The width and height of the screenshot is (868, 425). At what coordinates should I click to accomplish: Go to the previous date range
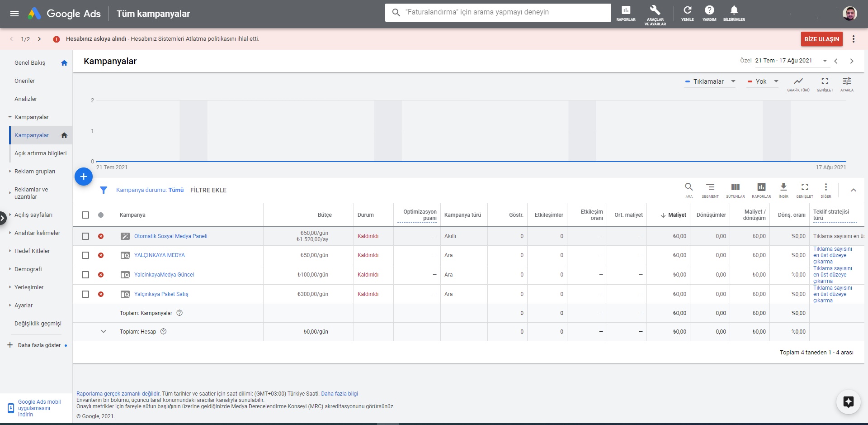pyautogui.click(x=836, y=61)
